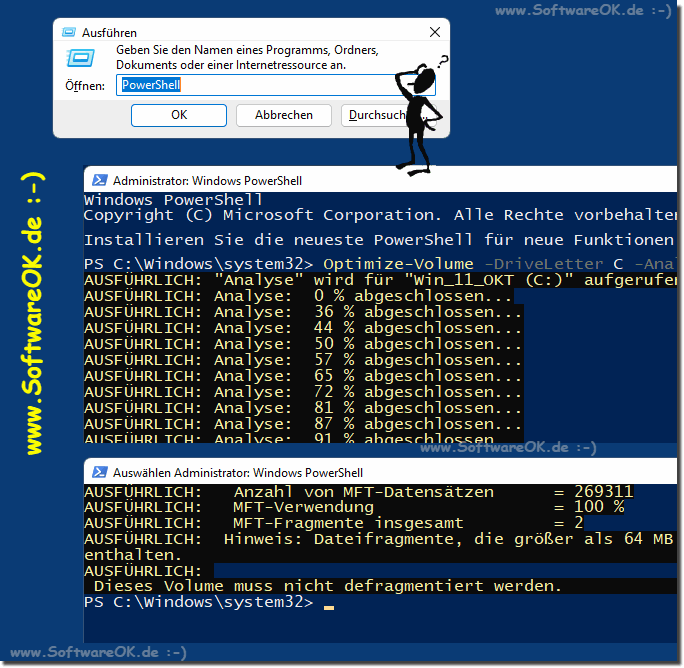The image size is (684, 668).
Task: Click the line 'Analyse: 50 % abgeschlossen'
Action: (x=303, y=344)
